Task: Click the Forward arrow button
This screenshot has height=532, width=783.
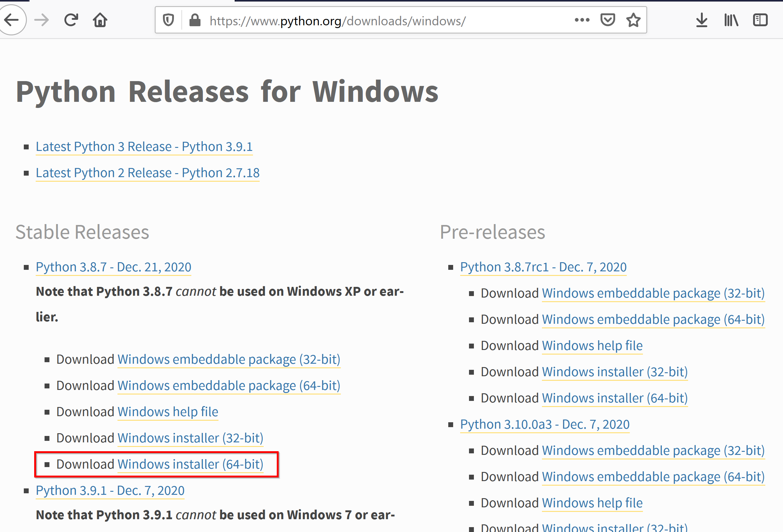Action: pos(42,20)
